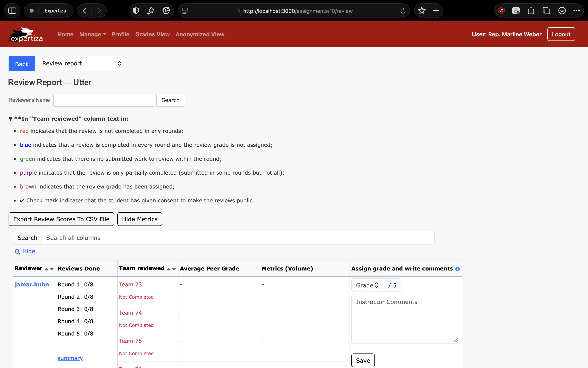588x368 pixels.
Task: Click the hammer developer tools icon
Action: (x=151, y=11)
